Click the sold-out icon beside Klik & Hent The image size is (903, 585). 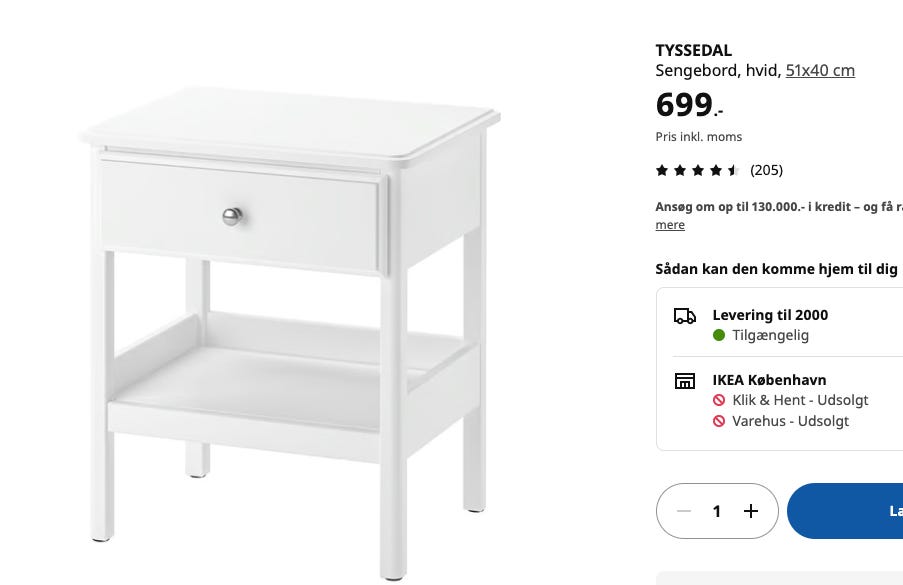719,401
